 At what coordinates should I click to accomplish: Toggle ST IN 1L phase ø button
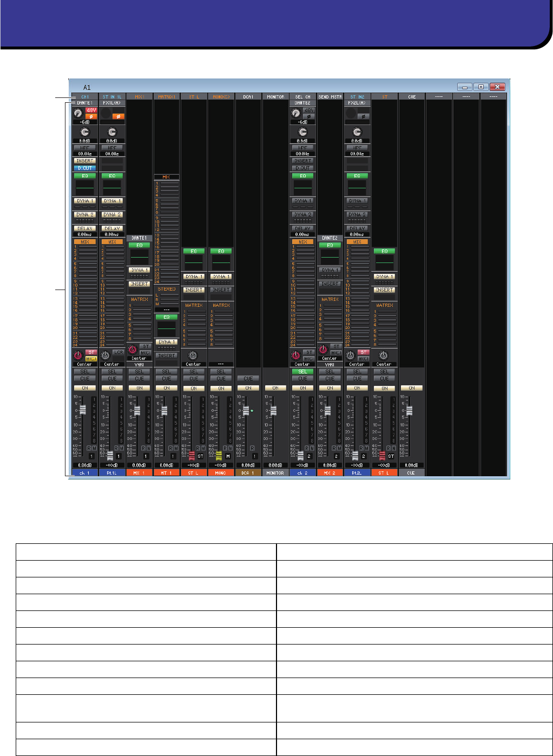tap(119, 116)
